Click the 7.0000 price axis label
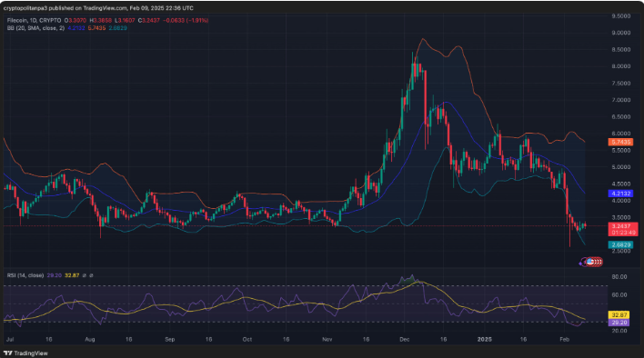 click(x=621, y=100)
